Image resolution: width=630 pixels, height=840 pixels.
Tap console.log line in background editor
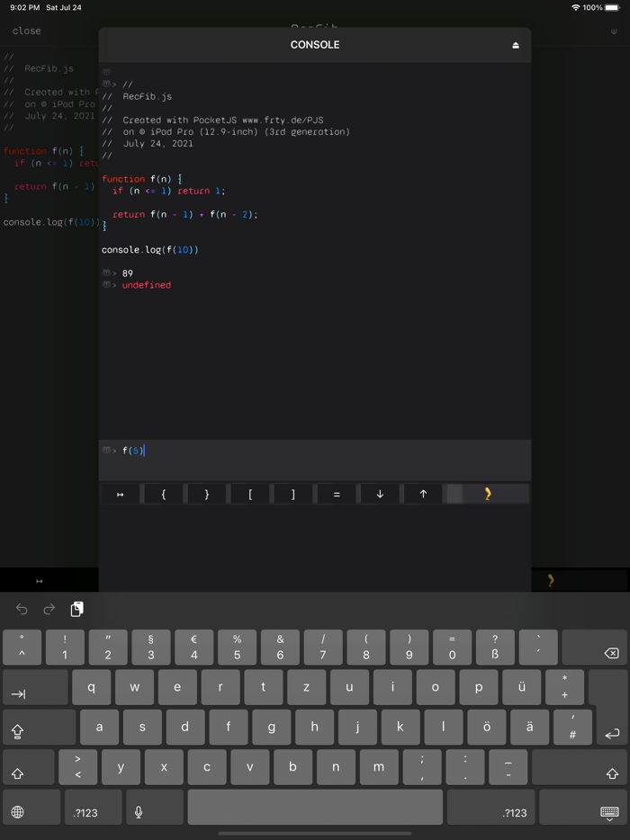[51, 222]
